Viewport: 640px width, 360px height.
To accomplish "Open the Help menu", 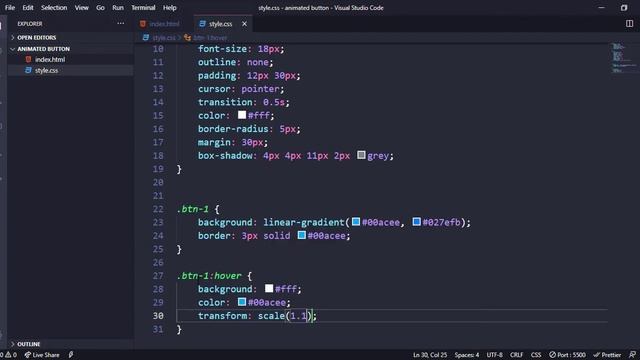I will click(x=170, y=8).
